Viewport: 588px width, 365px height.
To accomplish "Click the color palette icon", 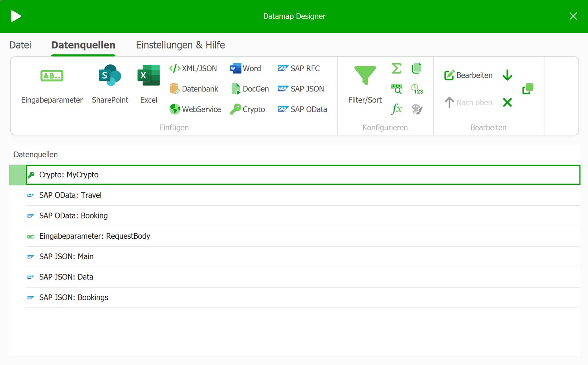I will [417, 109].
